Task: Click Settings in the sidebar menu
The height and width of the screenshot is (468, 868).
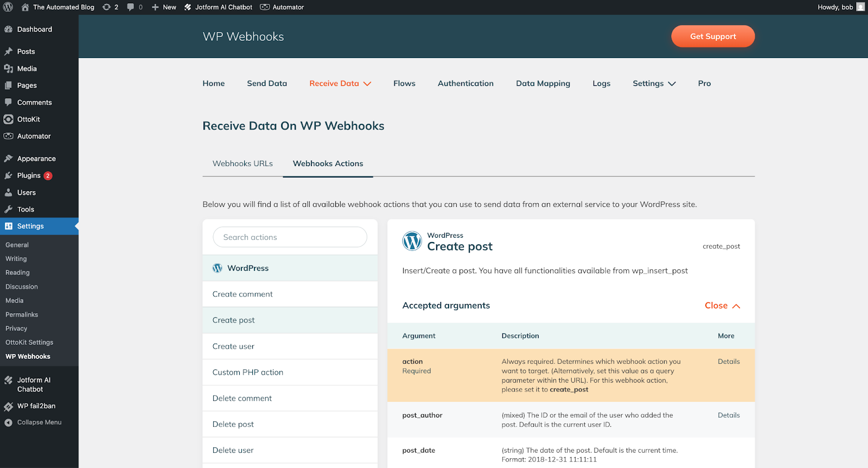Action: [39, 226]
